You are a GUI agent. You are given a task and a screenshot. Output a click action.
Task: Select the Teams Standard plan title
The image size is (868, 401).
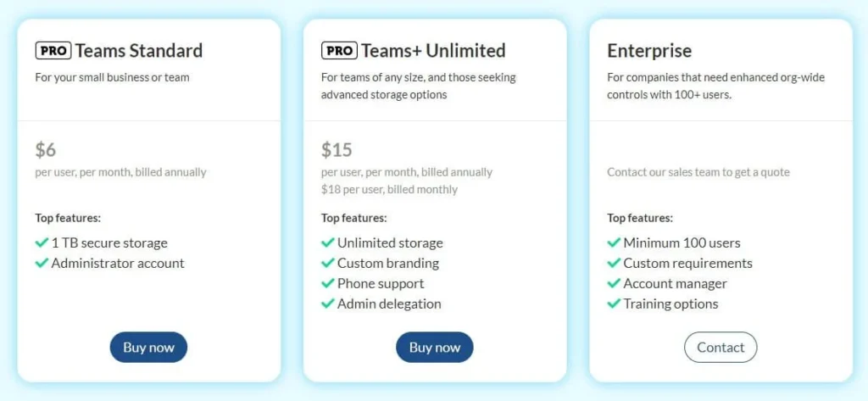coord(139,51)
